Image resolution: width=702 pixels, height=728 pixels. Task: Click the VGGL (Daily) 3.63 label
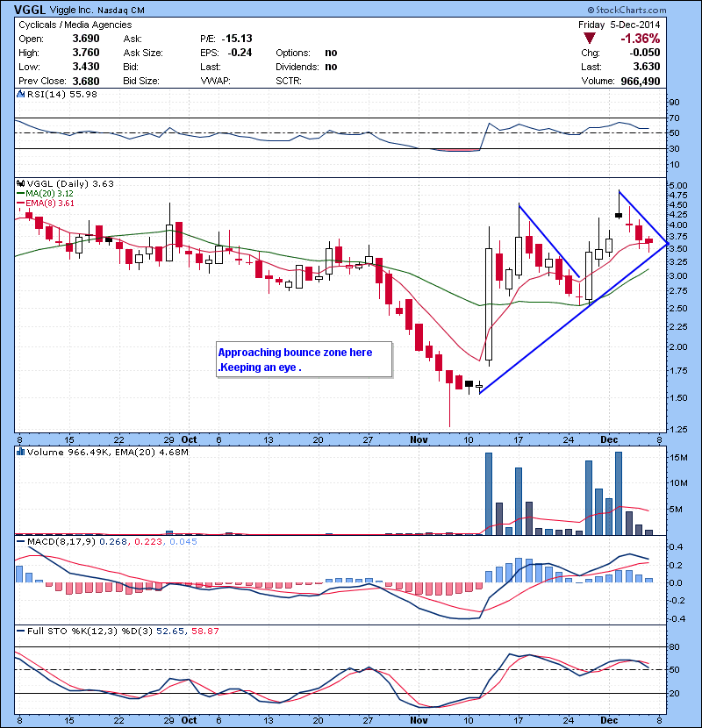[x=70, y=183]
